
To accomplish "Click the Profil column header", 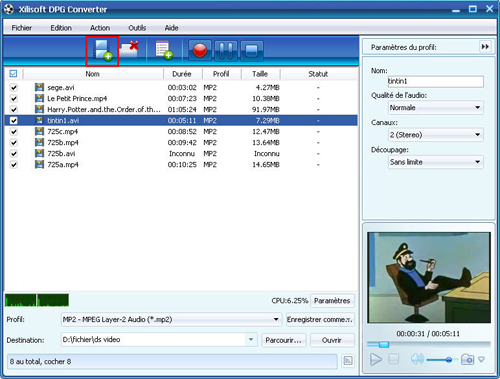I will (x=221, y=74).
